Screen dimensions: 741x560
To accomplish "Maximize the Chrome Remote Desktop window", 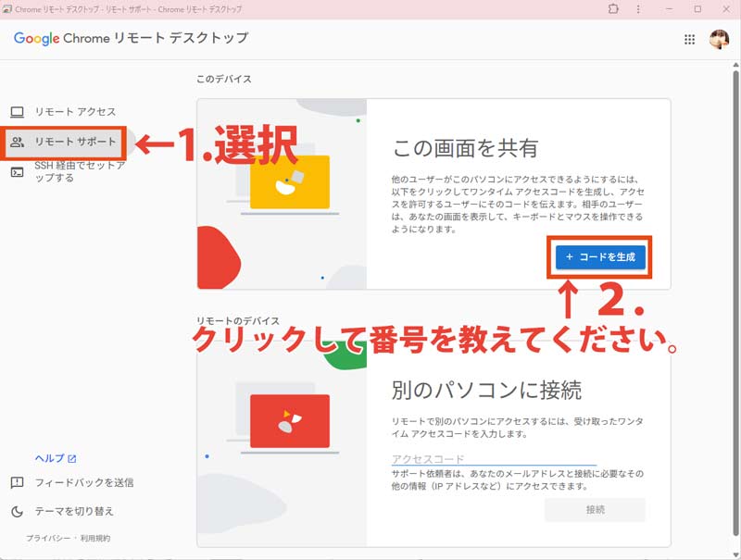I will 697,8.
